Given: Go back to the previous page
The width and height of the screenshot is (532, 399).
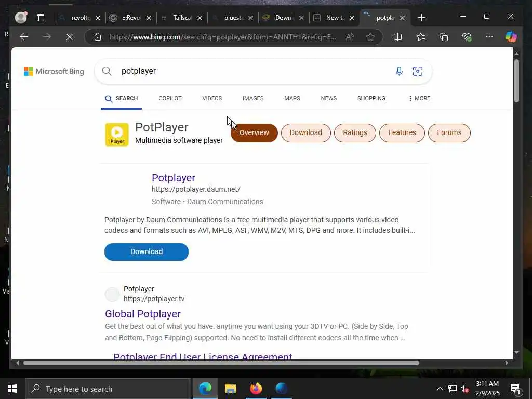Looking at the screenshot, I should [24, 37].
